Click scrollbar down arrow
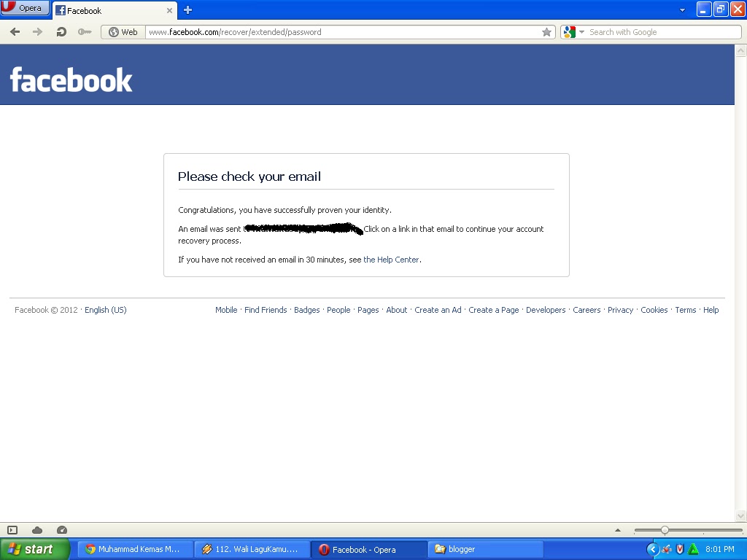 pyautogui.click(x=741, y=516)
